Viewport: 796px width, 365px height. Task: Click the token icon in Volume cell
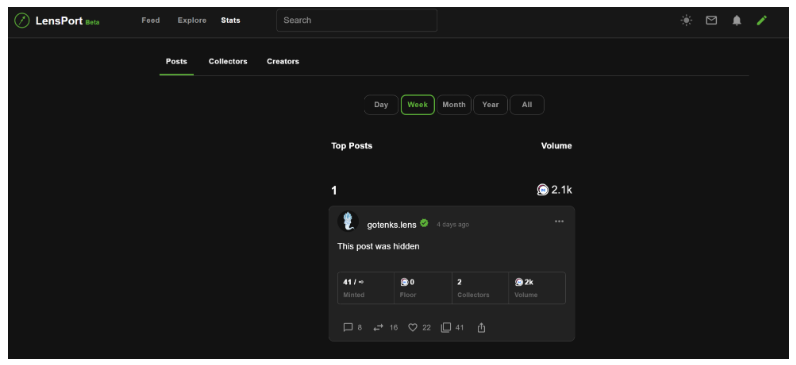click(x=519, y=282)
